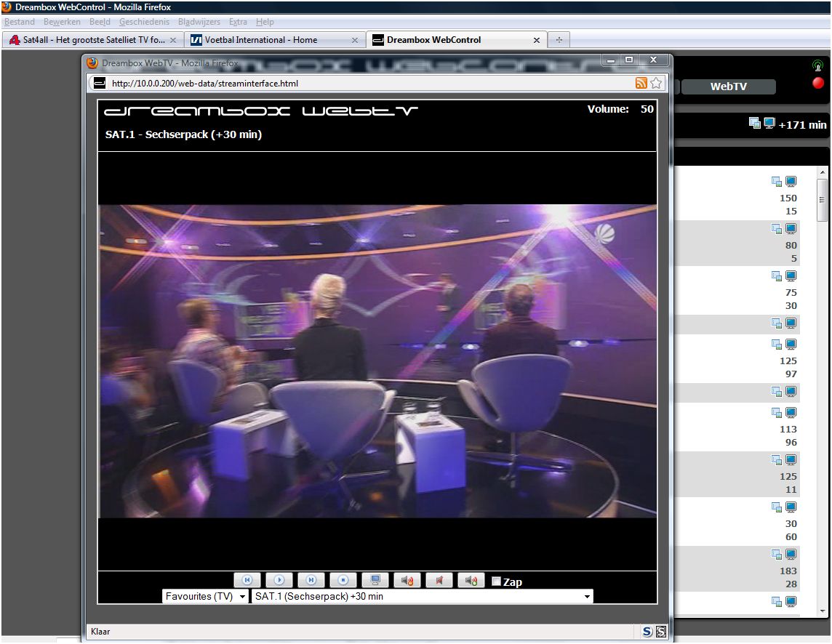
Task: Click the green antenna signal icon
Action: point(817,65)
